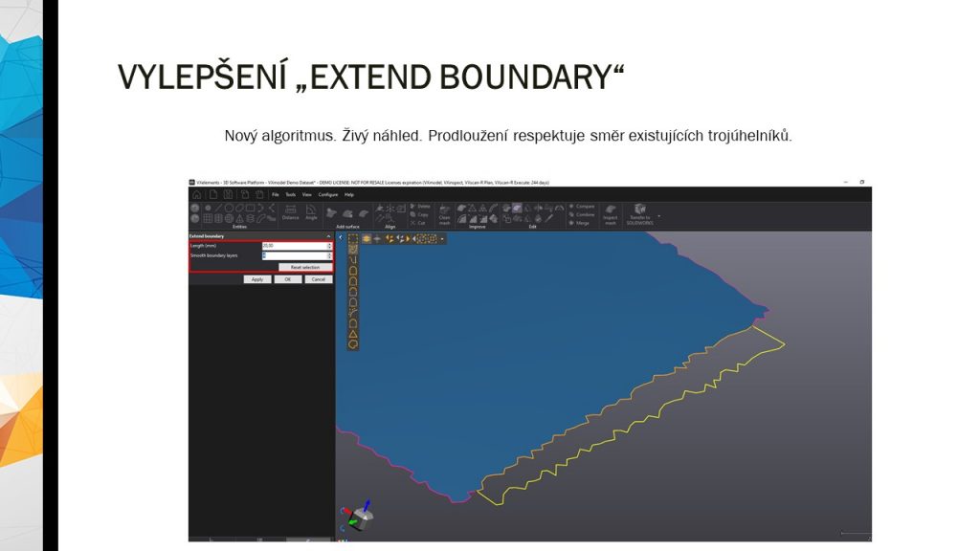Open the Inspect mesh tool
Viewport: 980px width, 551px height.
point(610,213)
